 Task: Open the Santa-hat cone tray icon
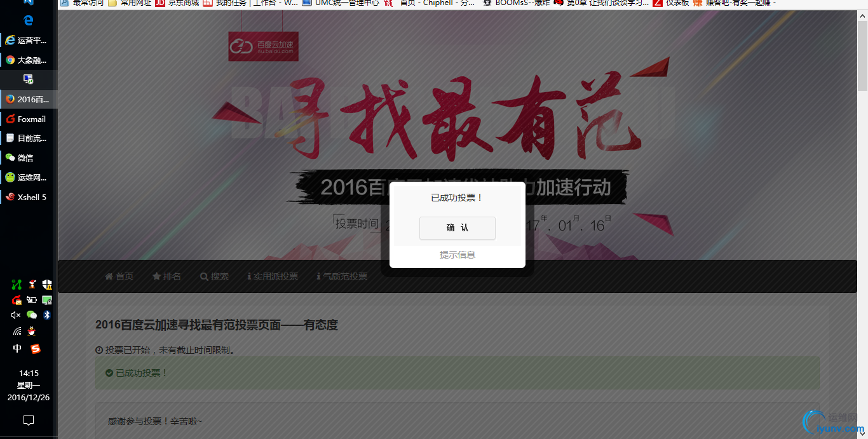(x=32, y=284)
